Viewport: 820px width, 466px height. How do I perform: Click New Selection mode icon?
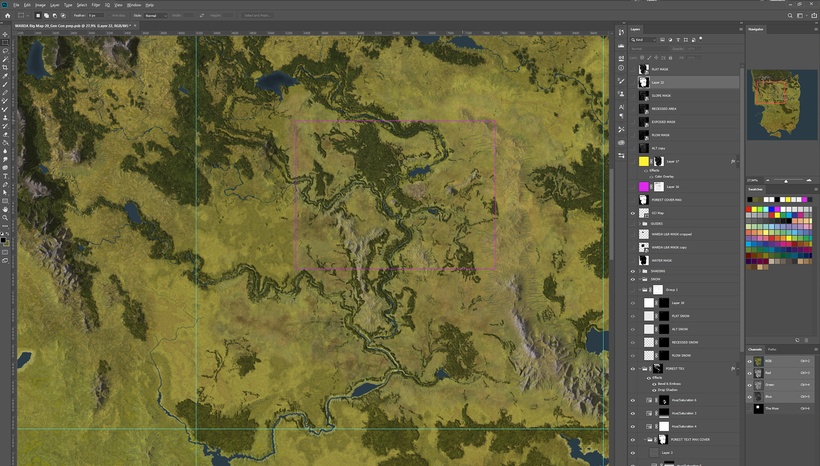tap(38, 16)
